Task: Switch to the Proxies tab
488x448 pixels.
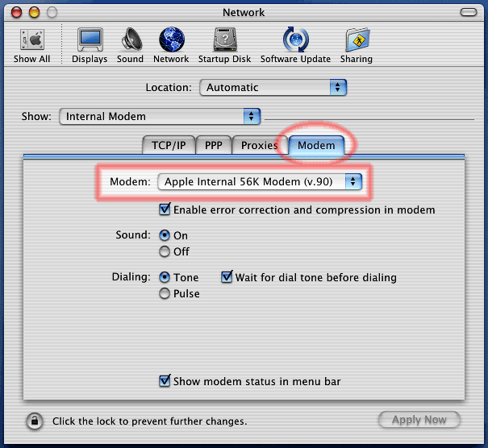Action: click(260, 145)
